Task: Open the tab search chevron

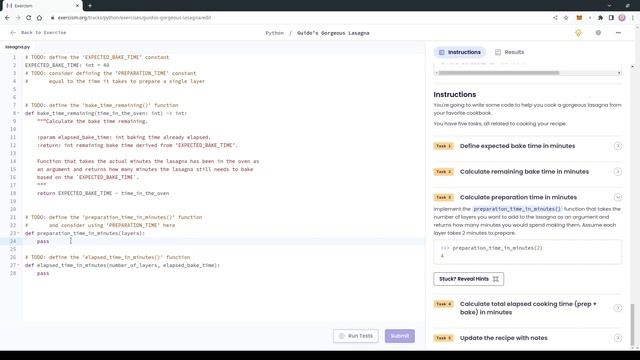Action: 609,6
